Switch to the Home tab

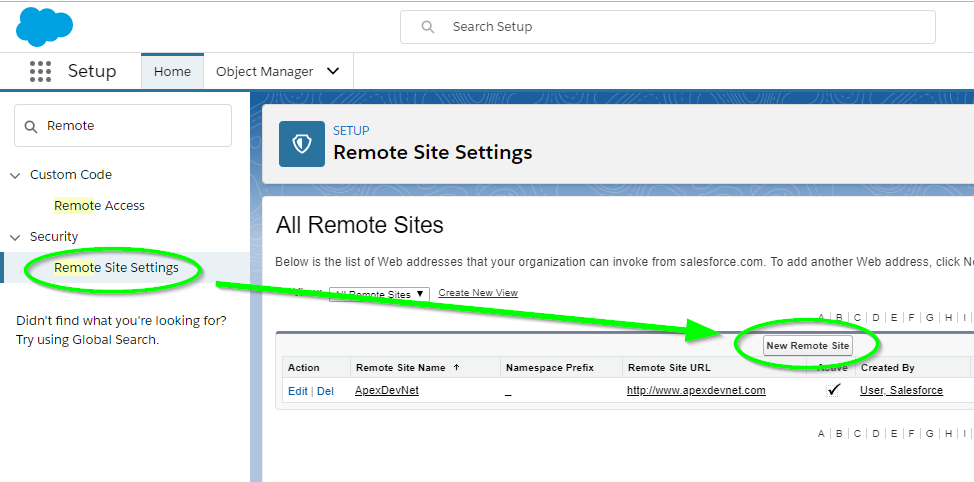click(172, 71)
